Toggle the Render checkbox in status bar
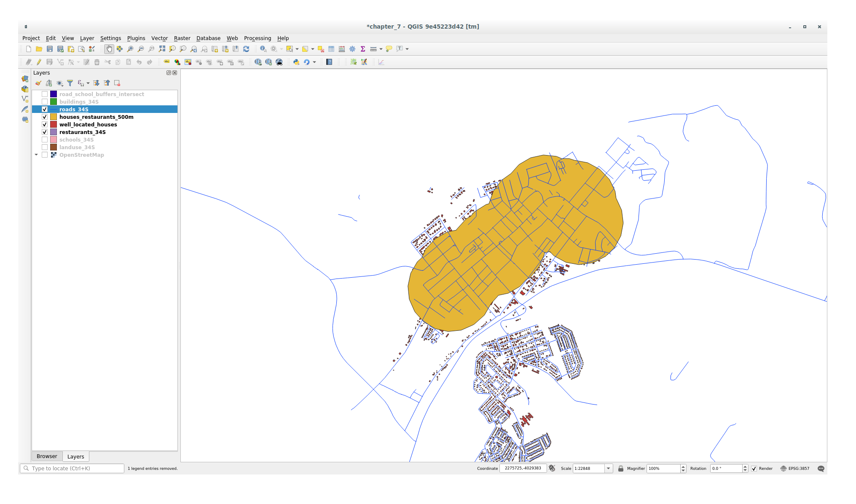Viewport: 856px width, 504px height. click(754, 469)
